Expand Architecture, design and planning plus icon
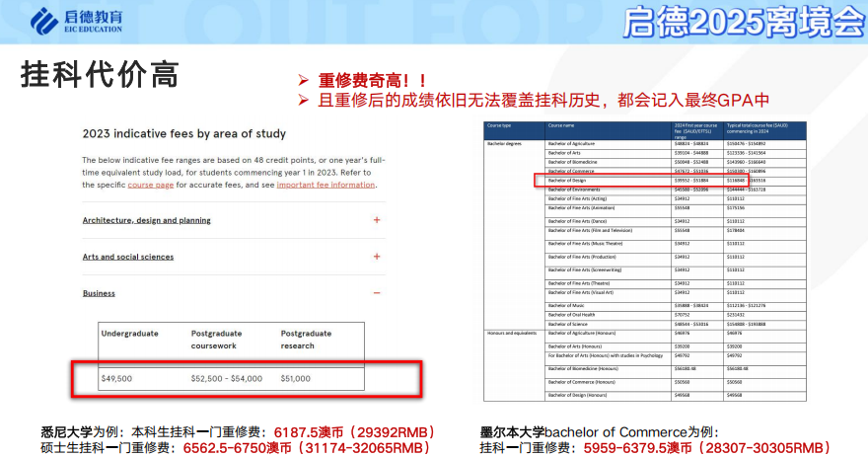 (x=377, y=220)
